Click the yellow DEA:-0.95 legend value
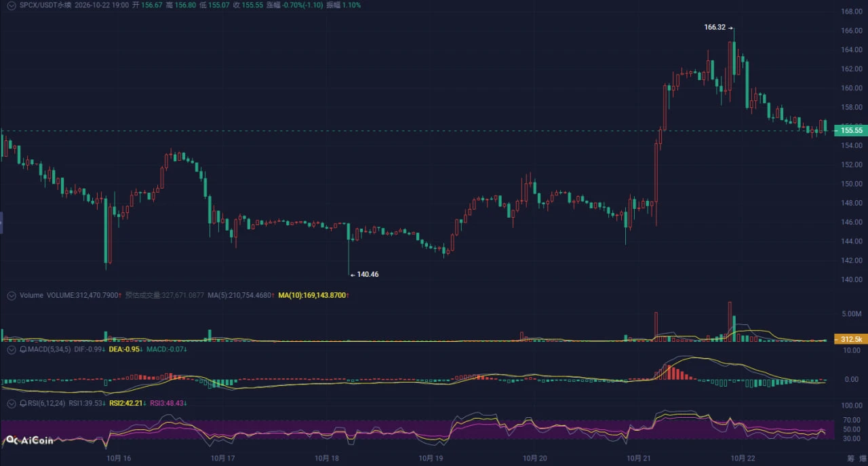Screen dimensions: 868x466 click(x=125, y=349)
